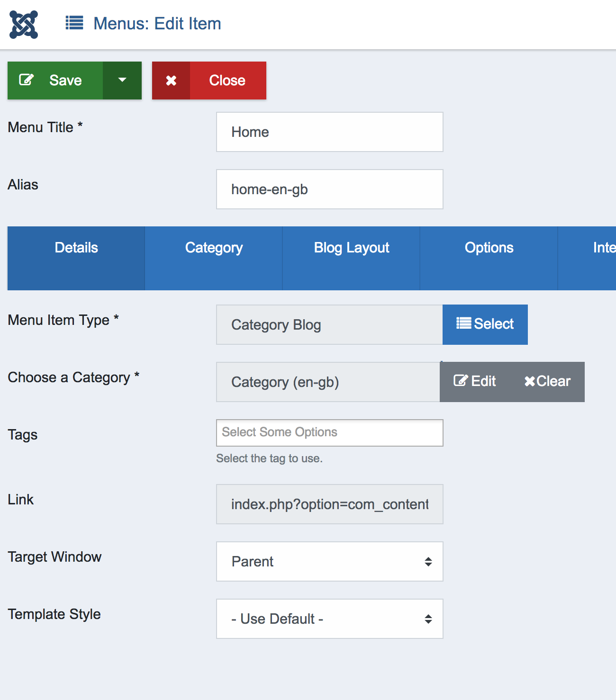
Task: Click the Joomla logo icon
Action: (x=24, y=25)
